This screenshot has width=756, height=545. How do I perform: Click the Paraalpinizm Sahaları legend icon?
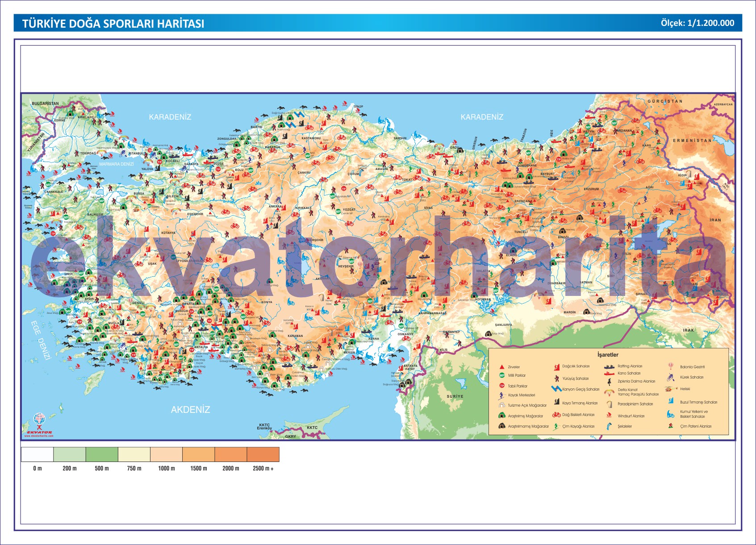(x=609, y=404)
